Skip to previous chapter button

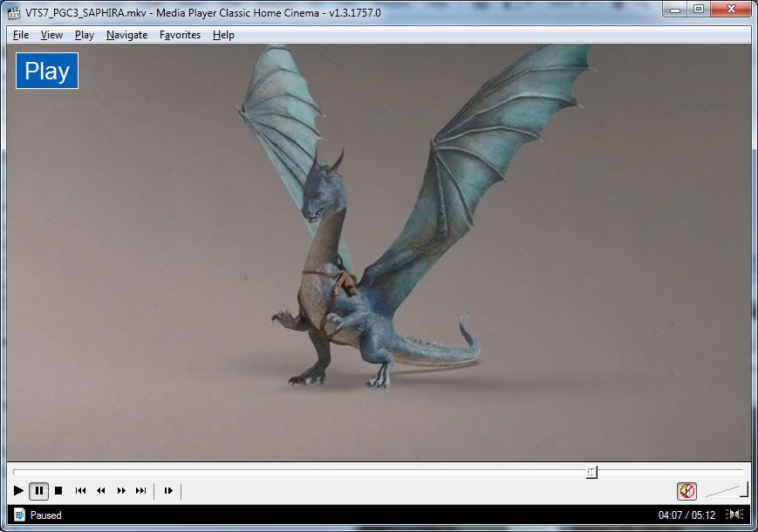(x=80, y=490)
